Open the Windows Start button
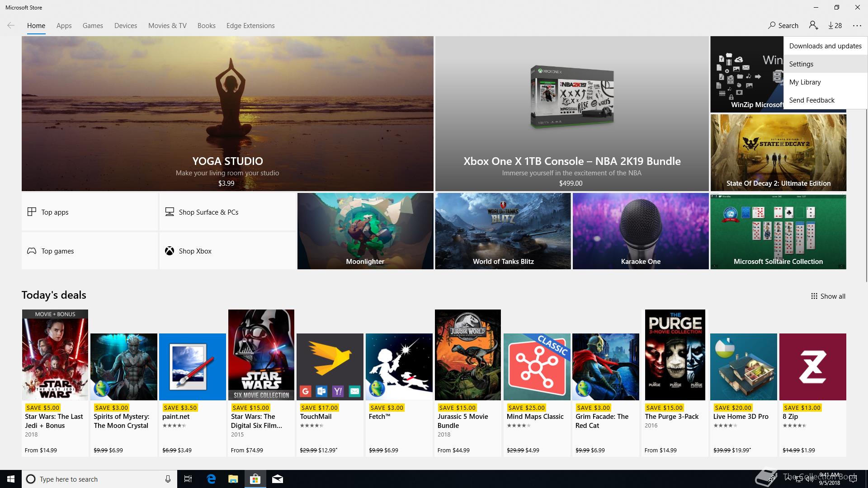Viewport: 868px width, 488px height. tap(11, 479)
